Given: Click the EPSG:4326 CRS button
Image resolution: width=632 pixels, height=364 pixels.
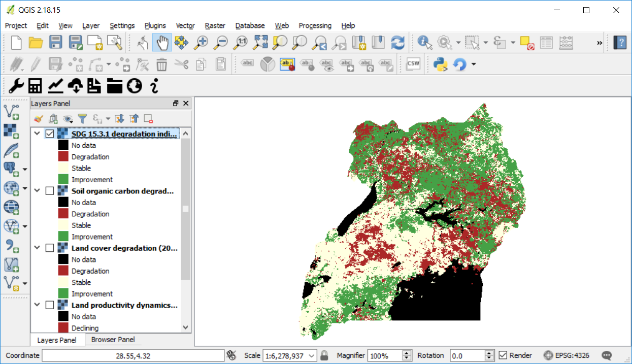Looking at the screenshot, I should (567, 355).
